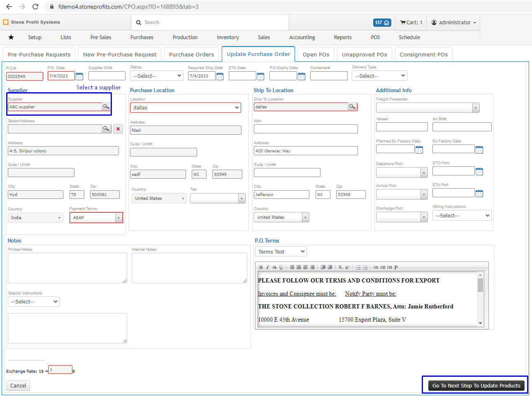532x399 pixels.
Task: Expand the Purchase Location dropdown showing dallas
Action: pos(186,107)
